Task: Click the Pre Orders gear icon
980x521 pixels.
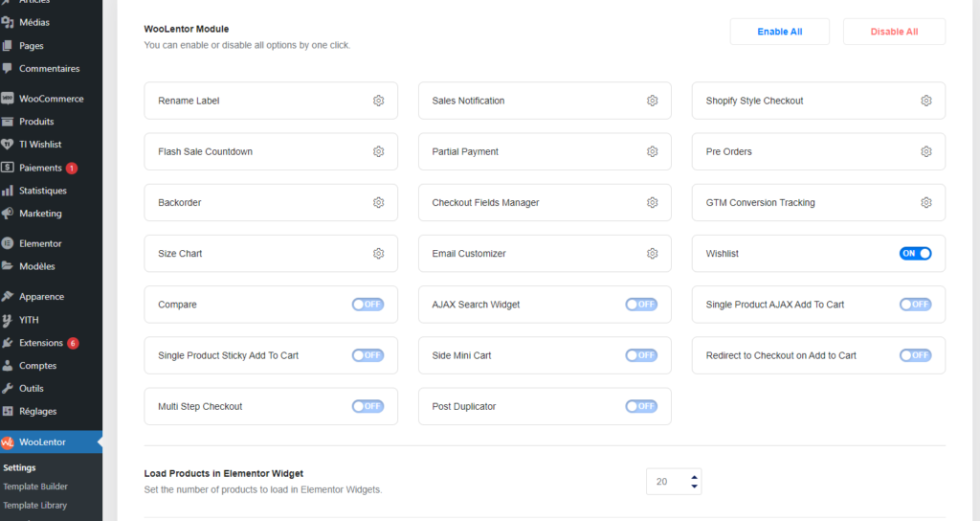Action: (925, 151)
